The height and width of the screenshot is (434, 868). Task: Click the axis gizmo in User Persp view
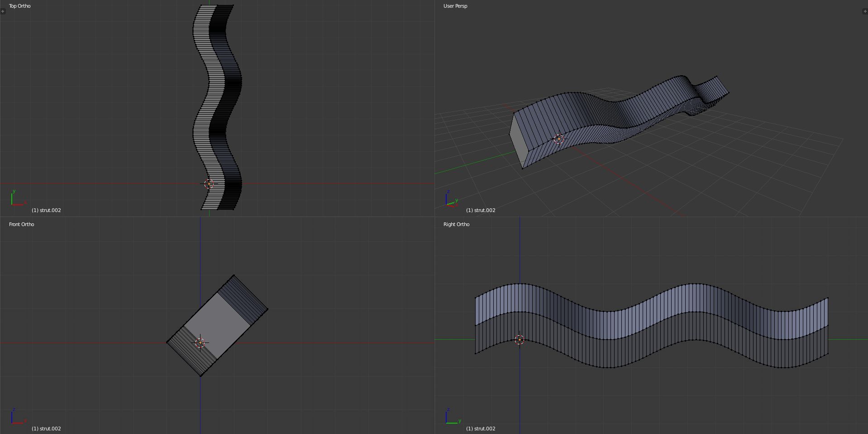(452, 198)
